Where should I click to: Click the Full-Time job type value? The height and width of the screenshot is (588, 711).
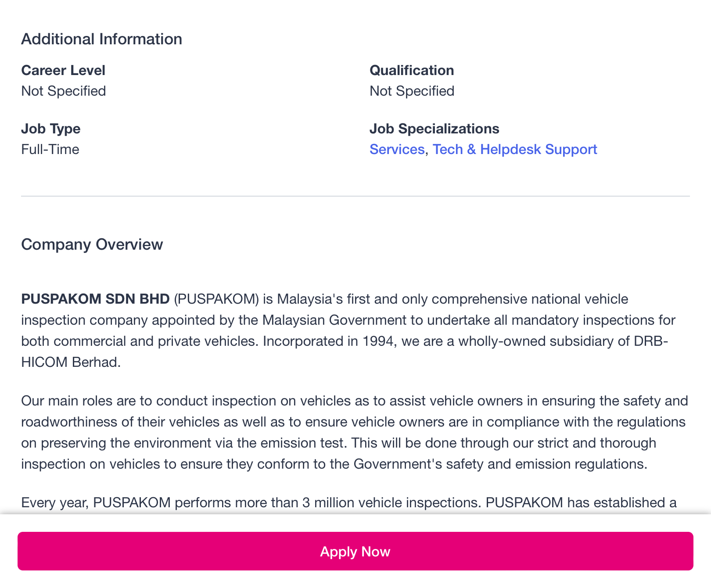(x=50, y=150)
